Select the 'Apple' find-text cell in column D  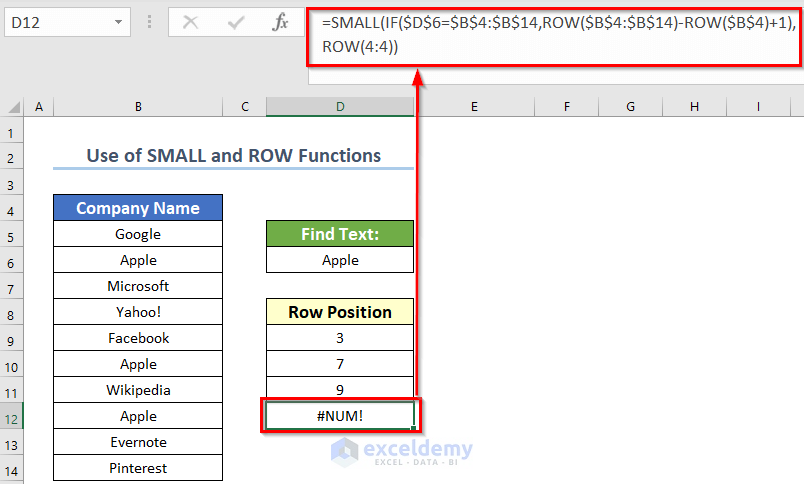pyautogui.click(x=340, y=260)
